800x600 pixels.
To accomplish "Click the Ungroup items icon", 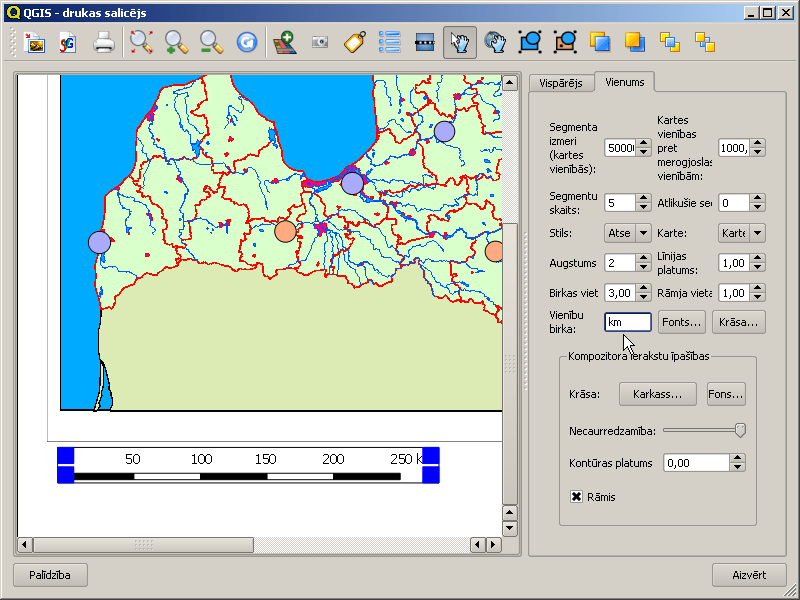I will point(565,43).
